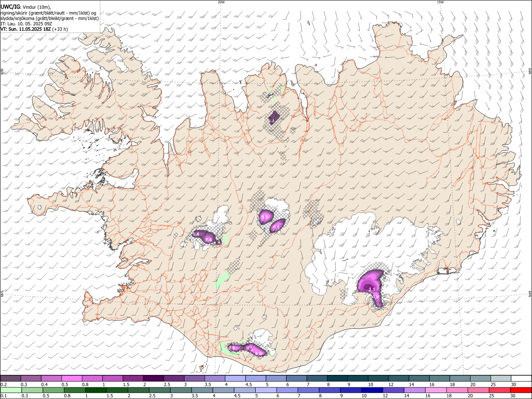Pick top legend row swatch labeled 0.2
The image size is (532, 399).
10,378
